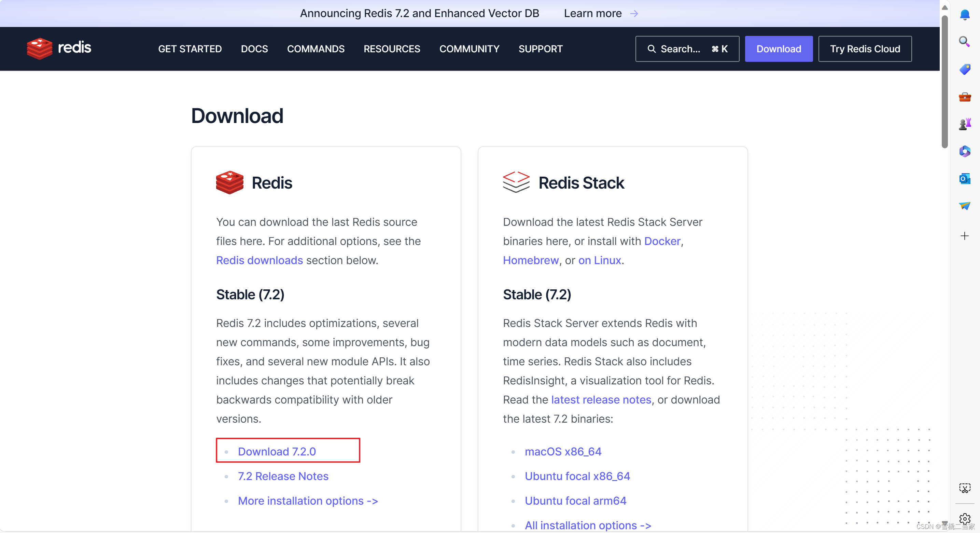Click More installation options link
Screen dimensions: 980x533
pyautogui.click(x=308, y=501)
